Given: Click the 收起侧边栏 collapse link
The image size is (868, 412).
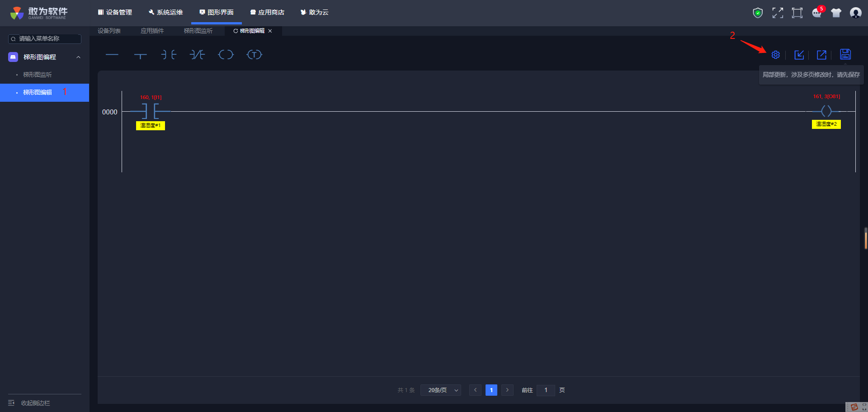Looking at the screenshot, I should click(35, 403).
